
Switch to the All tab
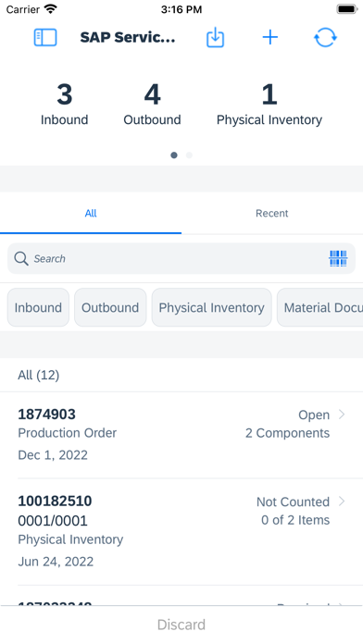(91, 213)
